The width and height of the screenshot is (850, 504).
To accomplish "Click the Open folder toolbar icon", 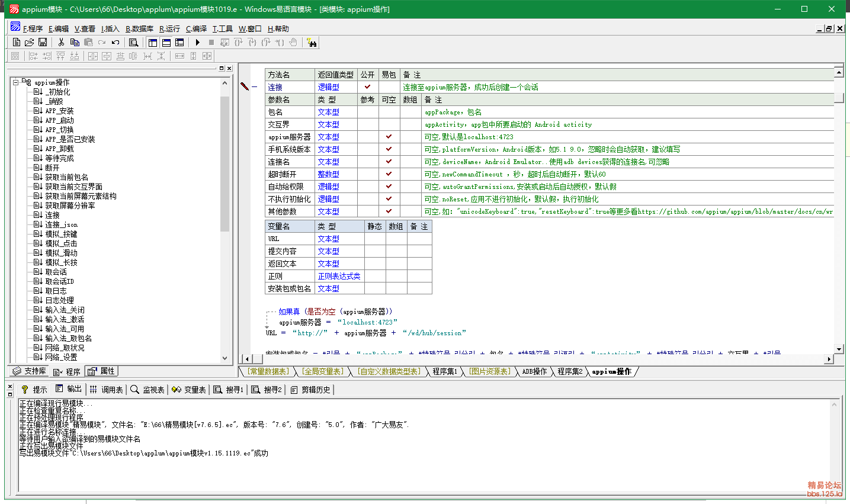I will tap(30, 42).
